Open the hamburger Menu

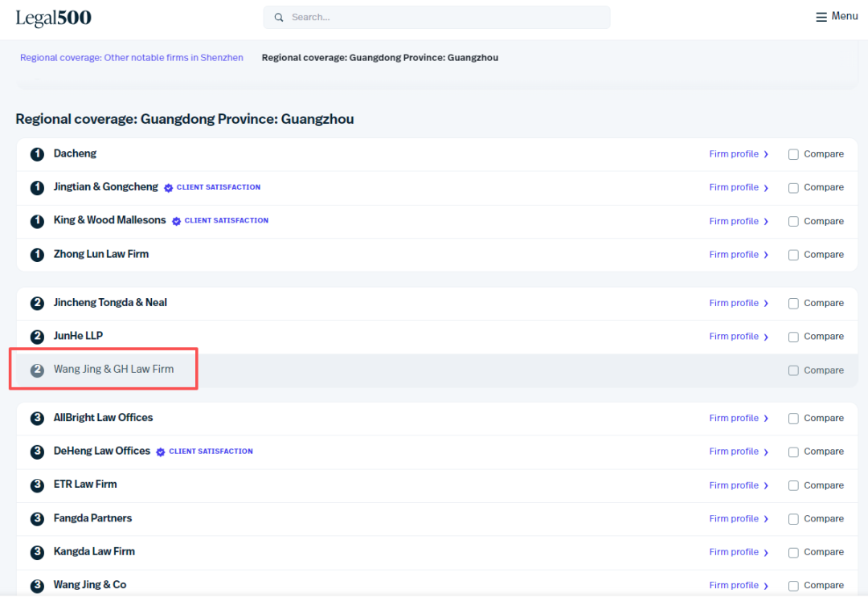pyautogui.click(x=837, y=17)
